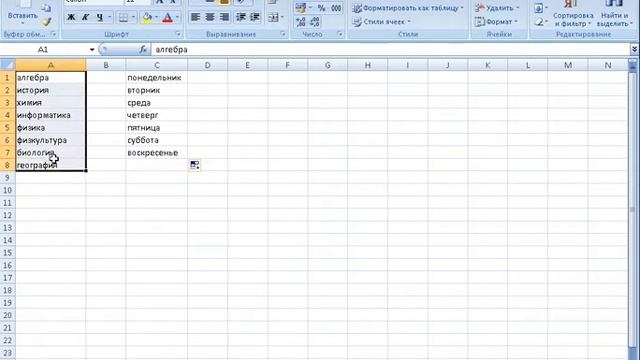Image resolution: width=640 pixels, height=360 pixels.
Task: Select column M header
Action: (x=568, y=65)
